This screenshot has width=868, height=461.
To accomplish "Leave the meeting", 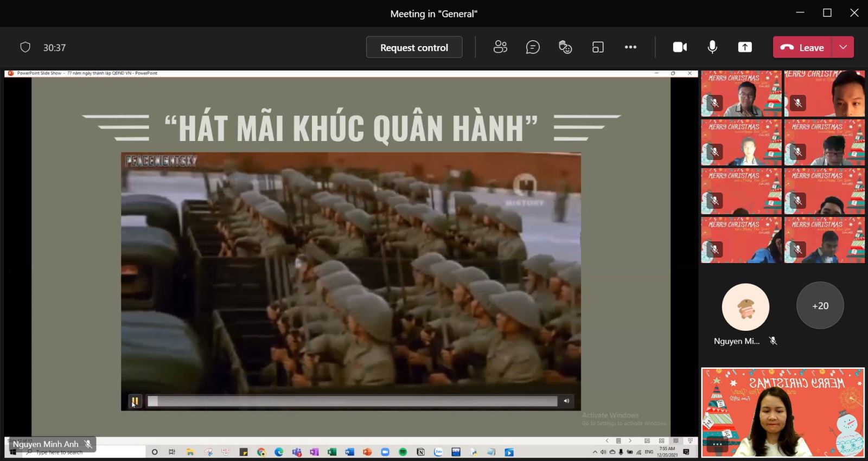I will click(x=802, y=47).
